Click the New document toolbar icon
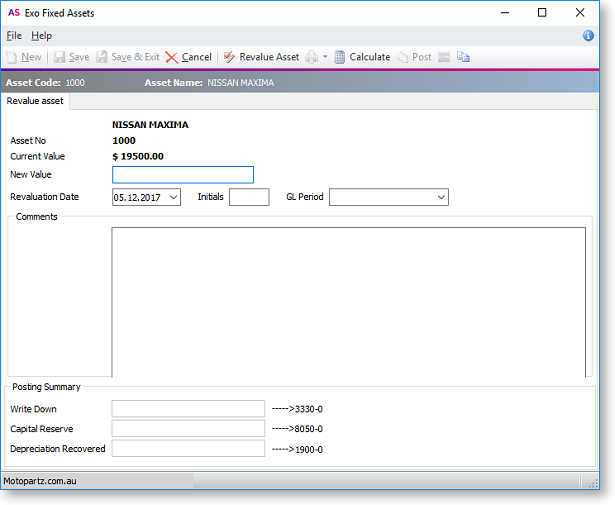This screenshot has height=505, width=615. coord(12,57)
